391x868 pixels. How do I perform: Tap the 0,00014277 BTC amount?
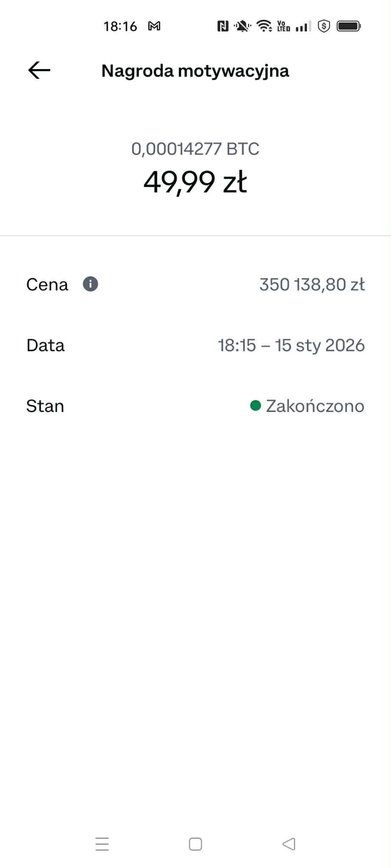195,149
